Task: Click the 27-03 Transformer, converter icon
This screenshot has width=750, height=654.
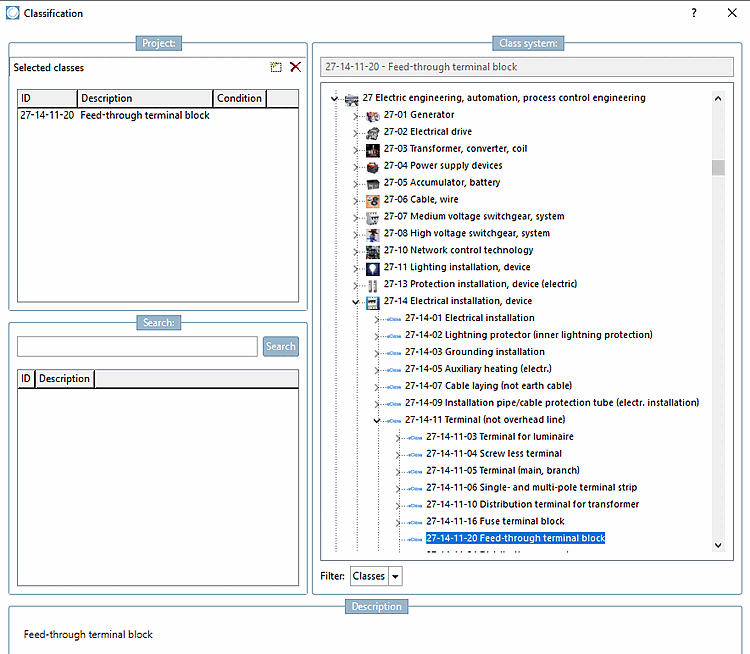Action: coord(373,149)
